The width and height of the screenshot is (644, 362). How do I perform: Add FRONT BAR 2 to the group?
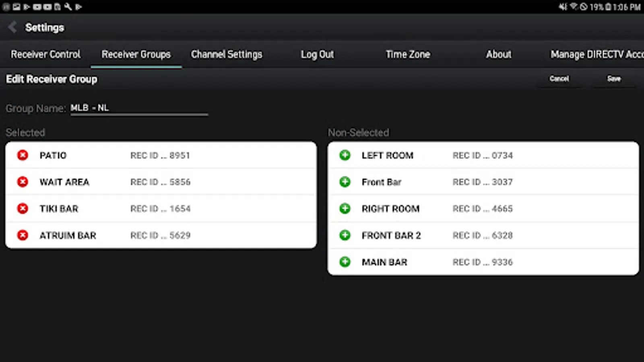point(345,235)
